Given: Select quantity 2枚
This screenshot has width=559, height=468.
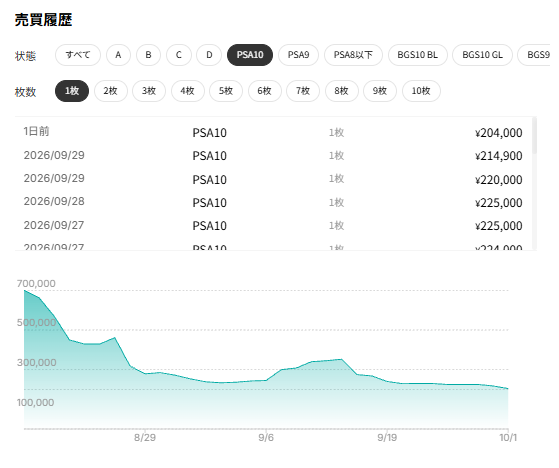Looking at the screenshot, I should click(111, 91).
